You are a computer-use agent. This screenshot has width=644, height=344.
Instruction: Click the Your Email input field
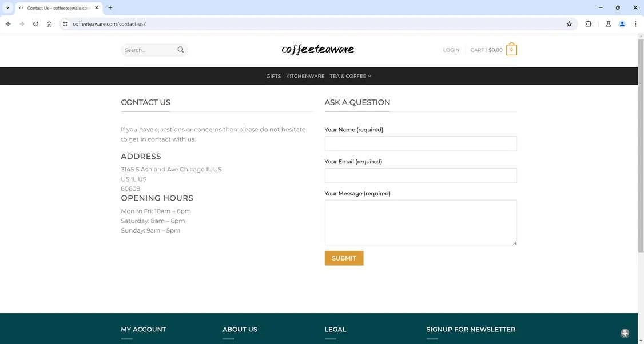point(420,175)
